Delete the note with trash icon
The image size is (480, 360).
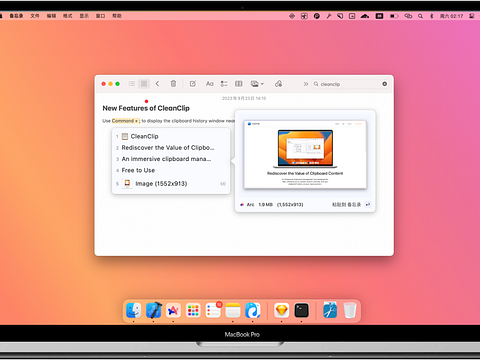pyautogui.click(x=173, y=84)
